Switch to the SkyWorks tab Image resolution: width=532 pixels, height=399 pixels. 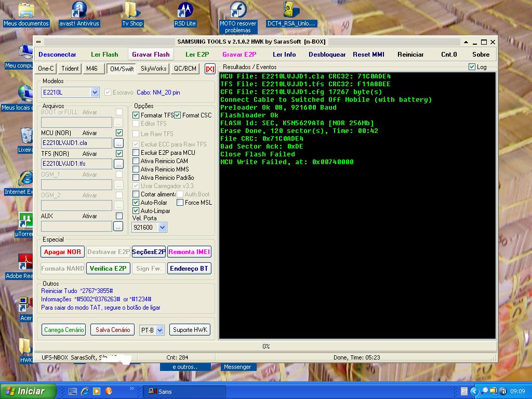pyautogui.click(x=153, y=69)
